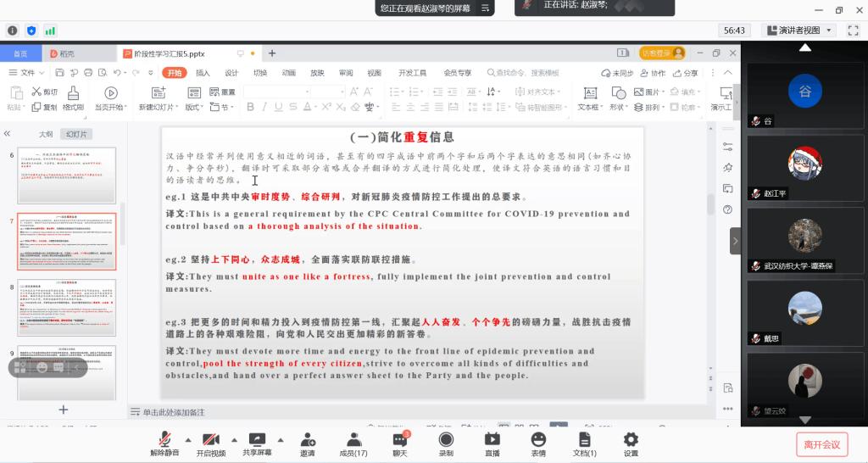The height and width of the screenshot is (463, 868).
Task: Expand the video options arrow beside 开启视频
Action: 235,439
